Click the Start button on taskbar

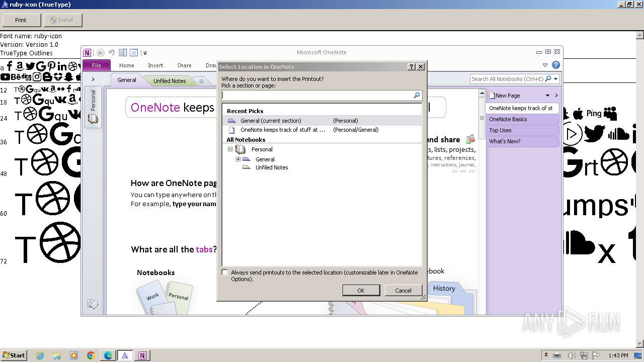click(x=14, y=355)
